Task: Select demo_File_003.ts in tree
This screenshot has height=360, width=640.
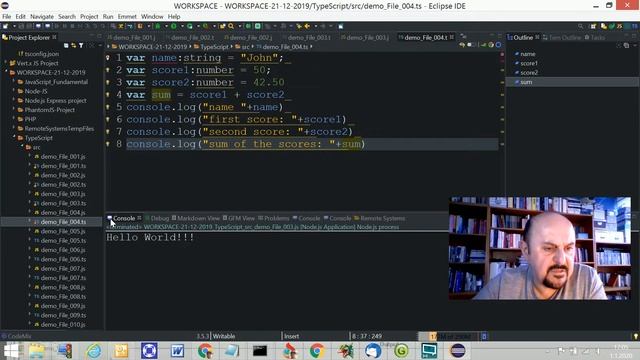Action: 63,203
